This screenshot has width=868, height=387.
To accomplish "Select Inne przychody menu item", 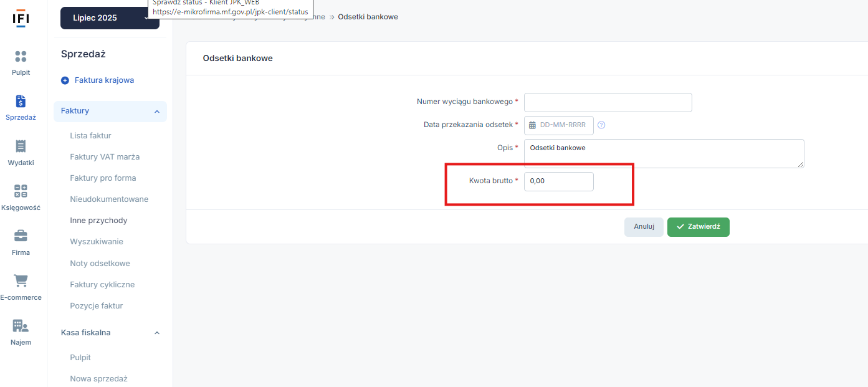I will pos(99,221).
